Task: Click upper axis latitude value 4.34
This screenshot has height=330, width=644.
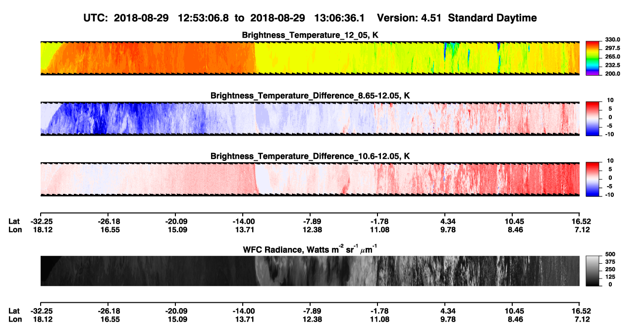Action: tap(444, 221)
